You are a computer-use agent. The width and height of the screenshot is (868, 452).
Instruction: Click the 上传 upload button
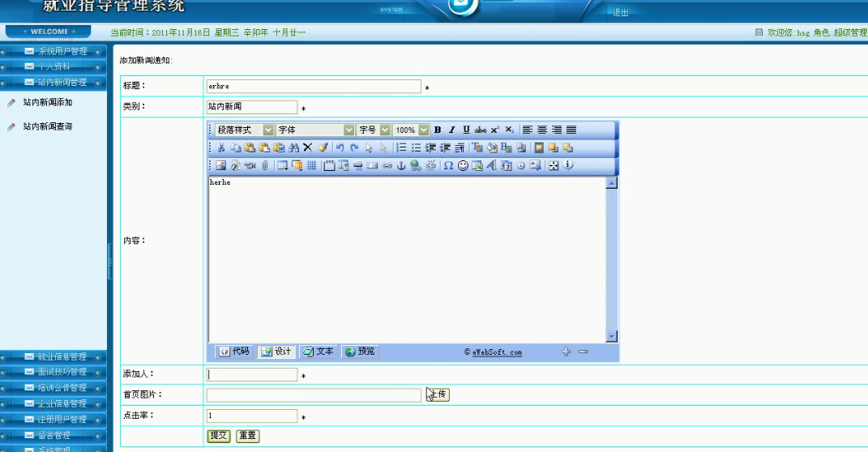(x=438, y=394)
